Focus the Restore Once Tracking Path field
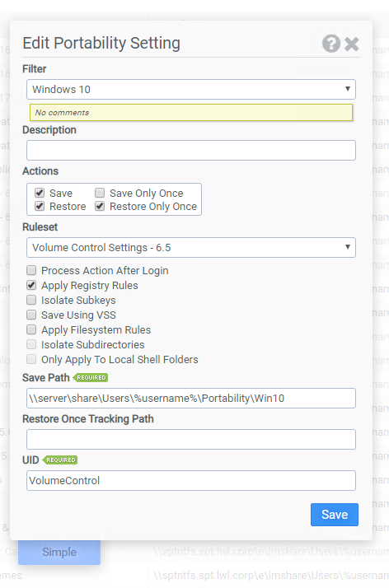Screen dimensions: 389x588 (191, 440)
